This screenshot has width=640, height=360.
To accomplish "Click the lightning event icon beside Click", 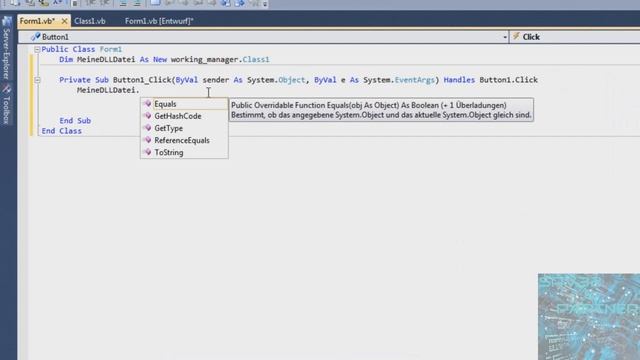I will pyautogui.click(x=516, y=37).
